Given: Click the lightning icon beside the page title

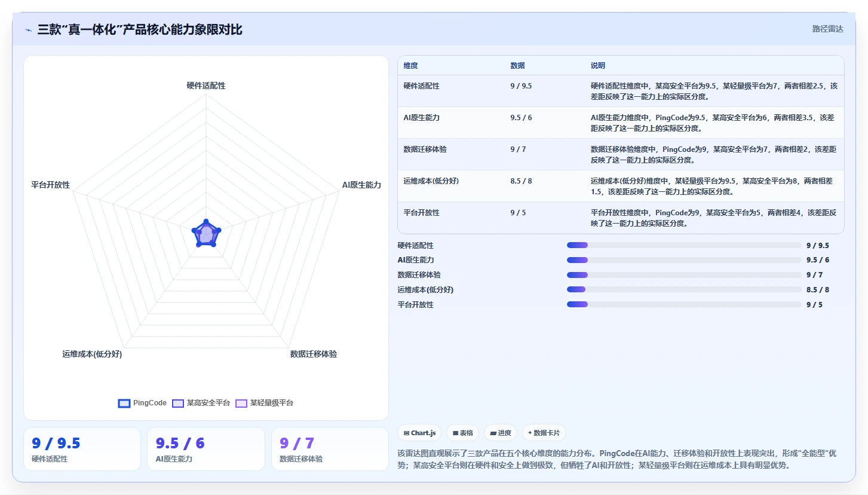Looking at the screenshot, I should [28, 30].
